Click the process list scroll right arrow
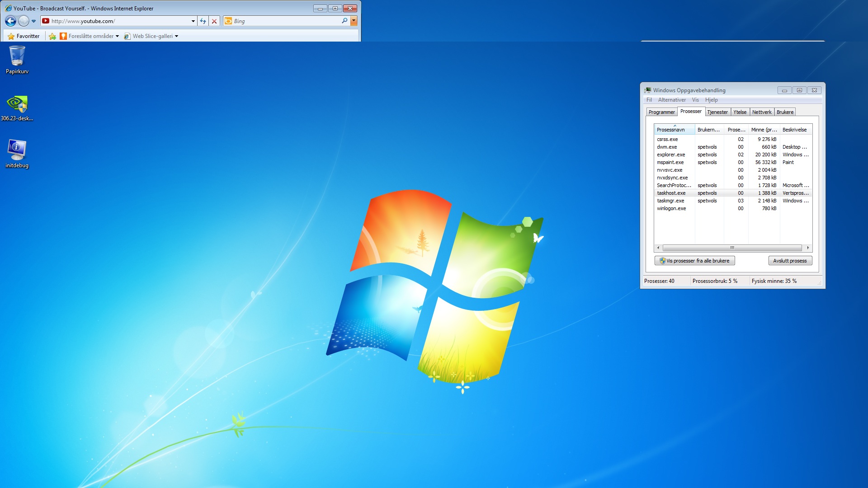This screenshot has height=488, width=868. coord(808,248)
